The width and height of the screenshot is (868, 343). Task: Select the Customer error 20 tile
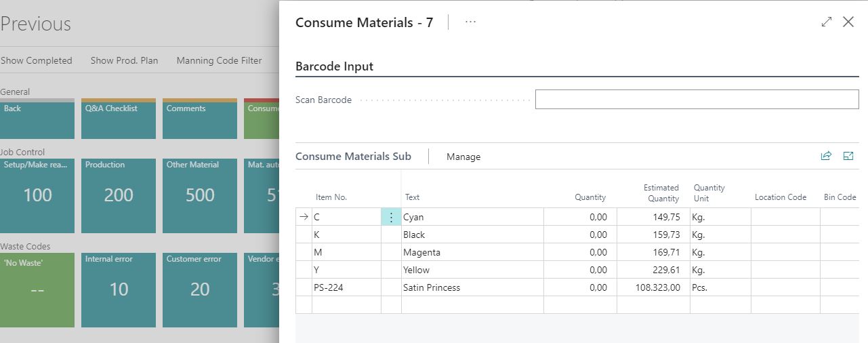pos(200,290)
